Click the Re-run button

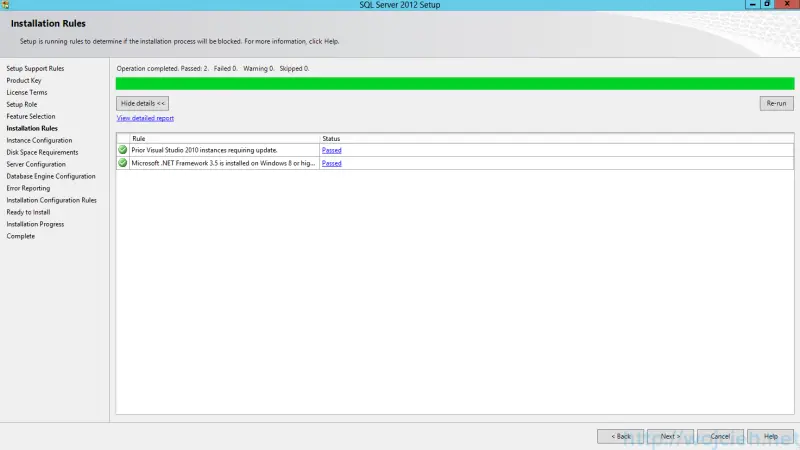point(776,104)
